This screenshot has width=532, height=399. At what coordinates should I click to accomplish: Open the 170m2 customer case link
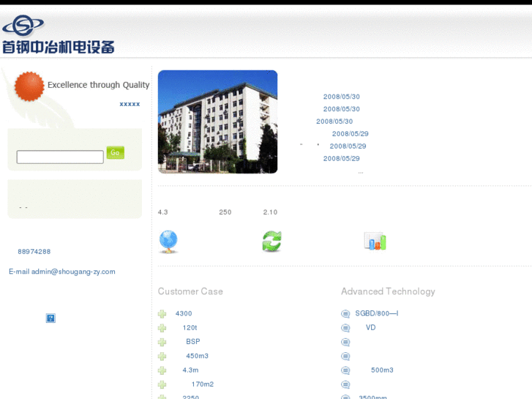pos(203,384)
